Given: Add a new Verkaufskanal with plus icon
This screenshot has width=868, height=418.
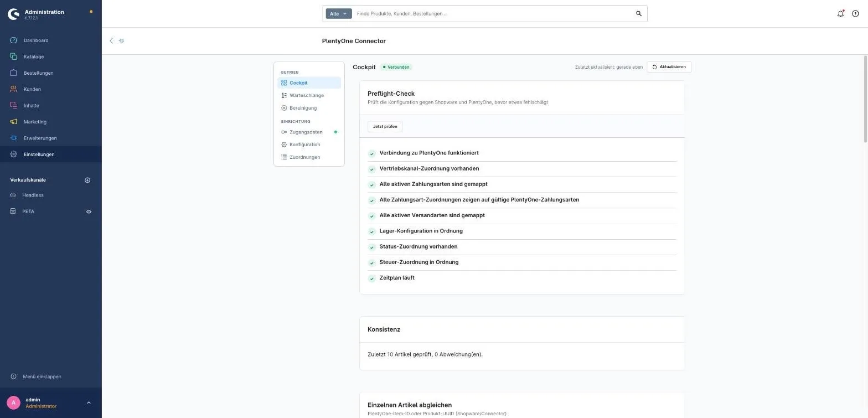Looking at the screenshot, I should click(87, 180).
